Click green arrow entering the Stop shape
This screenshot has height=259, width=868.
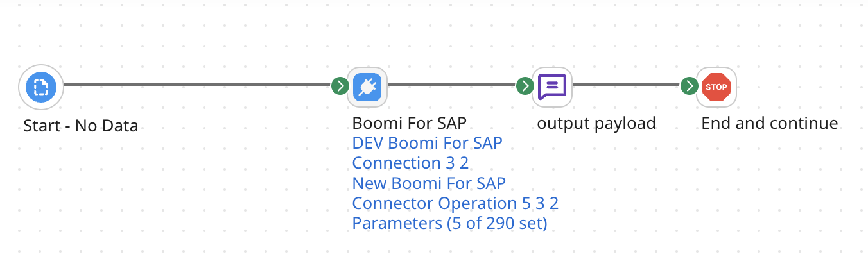pyautogui.click(x=690, y=86)
